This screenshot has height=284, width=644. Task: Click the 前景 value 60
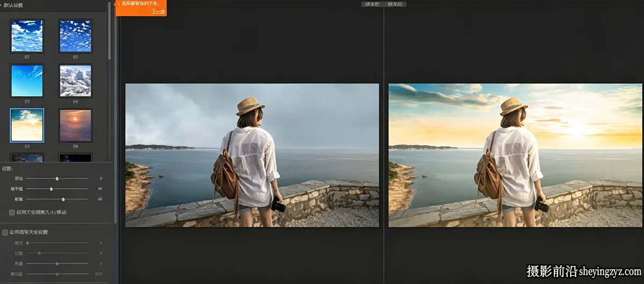pyautogui.click(x=100, y=200)
